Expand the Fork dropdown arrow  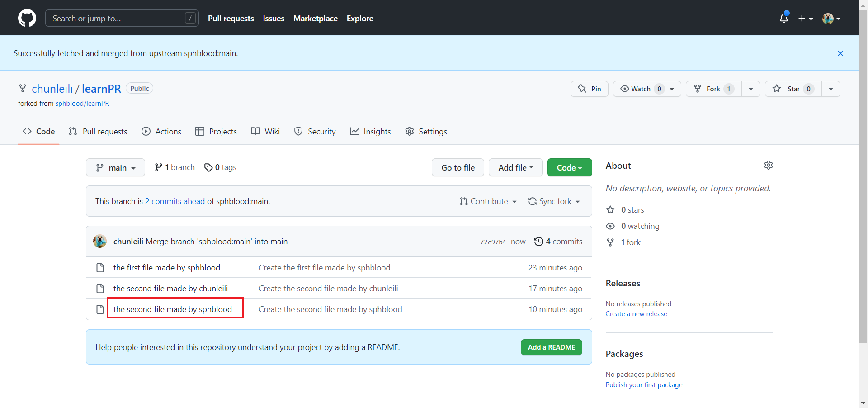pos(751,89)
